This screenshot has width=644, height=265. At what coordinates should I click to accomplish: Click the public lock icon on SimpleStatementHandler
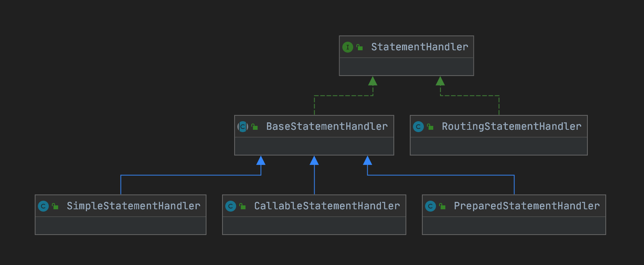[55, 206]
